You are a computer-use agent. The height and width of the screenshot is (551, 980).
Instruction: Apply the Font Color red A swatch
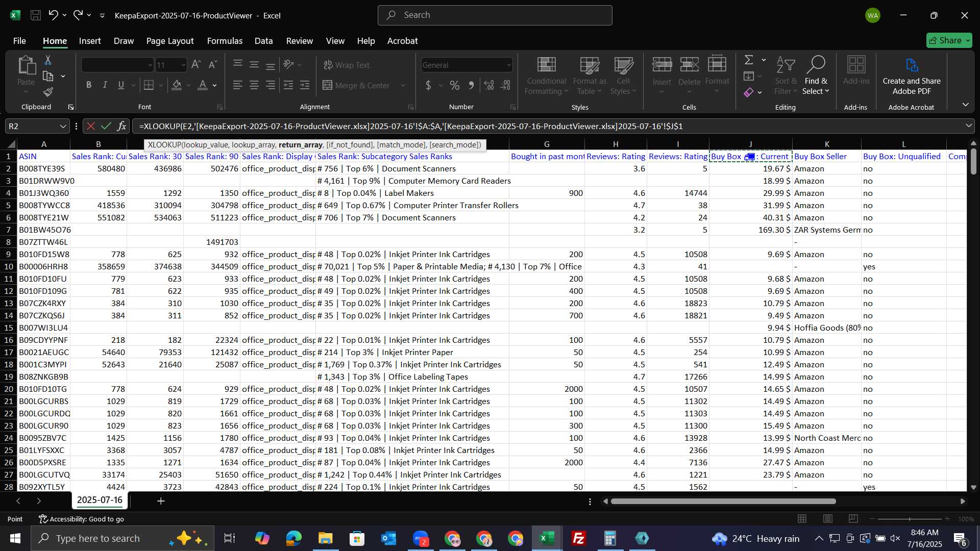203,85
